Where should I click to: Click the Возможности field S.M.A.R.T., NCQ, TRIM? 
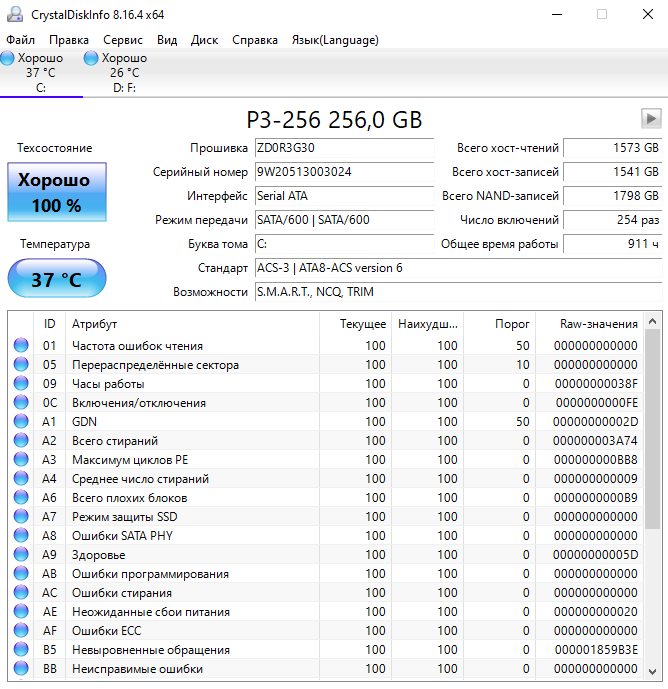tap(458, 292)
